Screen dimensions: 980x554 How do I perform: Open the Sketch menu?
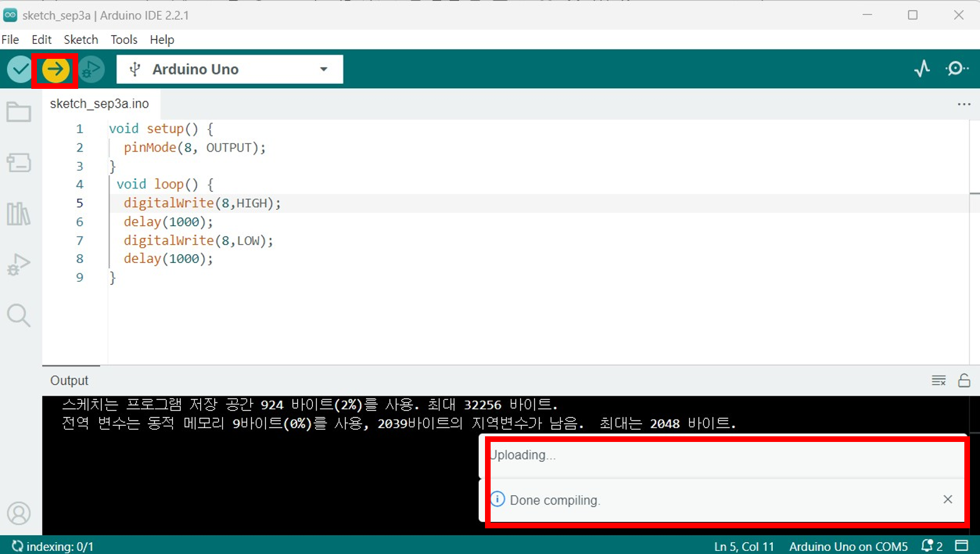[x=81, y=39]
